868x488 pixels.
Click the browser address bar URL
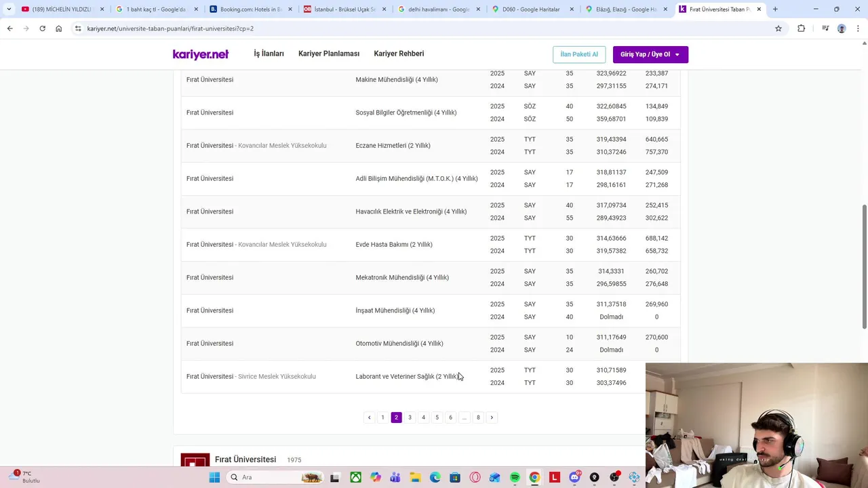pyautogui.click(x=170, y=28)
